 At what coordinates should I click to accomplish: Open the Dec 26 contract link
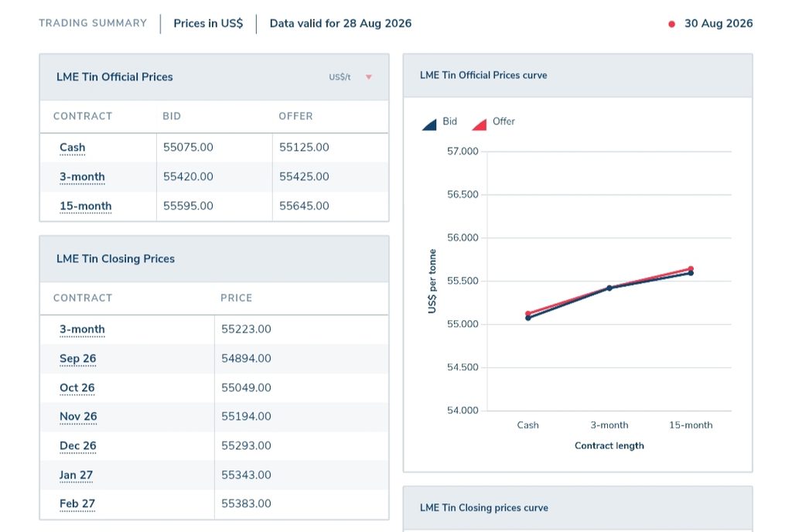[78, 445]
